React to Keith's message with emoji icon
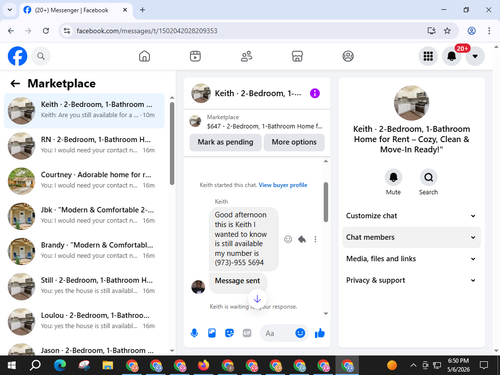 [x=288, y=239]
